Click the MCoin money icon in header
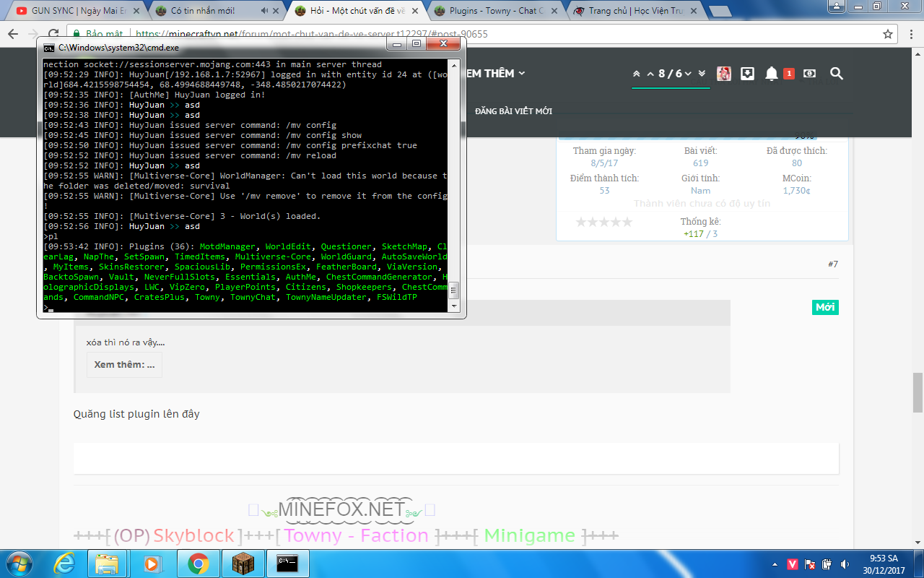This screenshot has height=578, width=924. click(809, 74)
